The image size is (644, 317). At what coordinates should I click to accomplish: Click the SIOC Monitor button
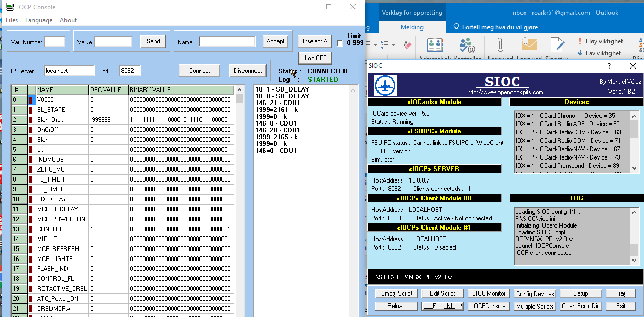488,293
